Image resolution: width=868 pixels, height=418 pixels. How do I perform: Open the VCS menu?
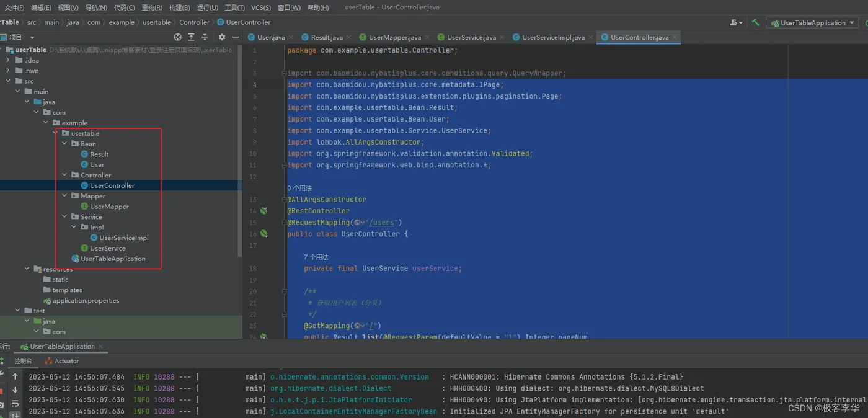click(x=260, y=7)
